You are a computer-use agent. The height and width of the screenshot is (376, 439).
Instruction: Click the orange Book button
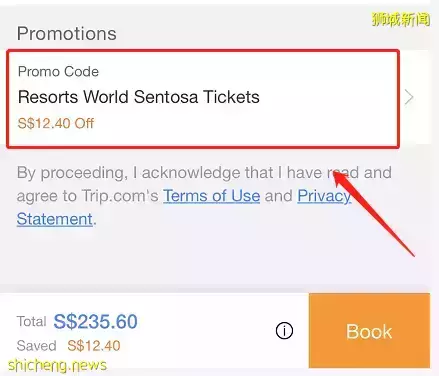[369, 331]
